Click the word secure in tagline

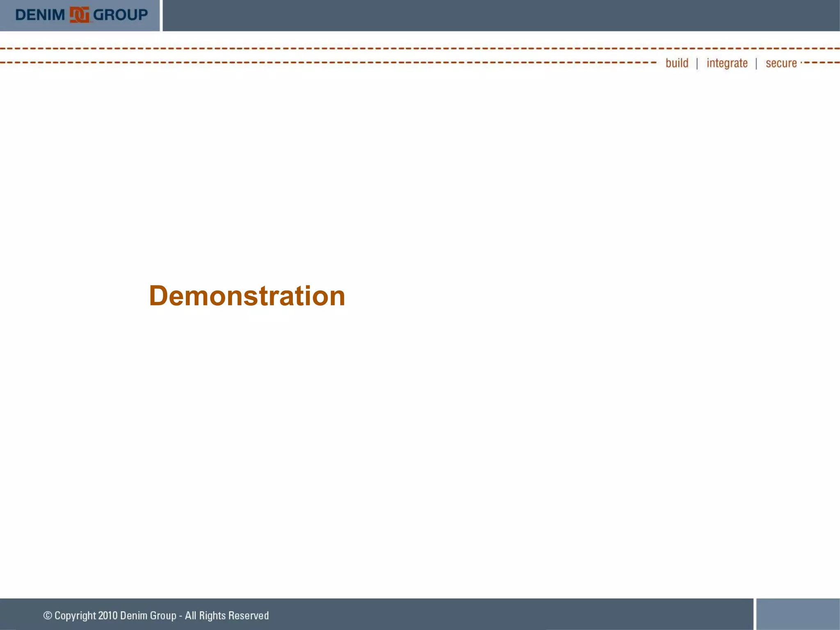(x=781, y=63)
